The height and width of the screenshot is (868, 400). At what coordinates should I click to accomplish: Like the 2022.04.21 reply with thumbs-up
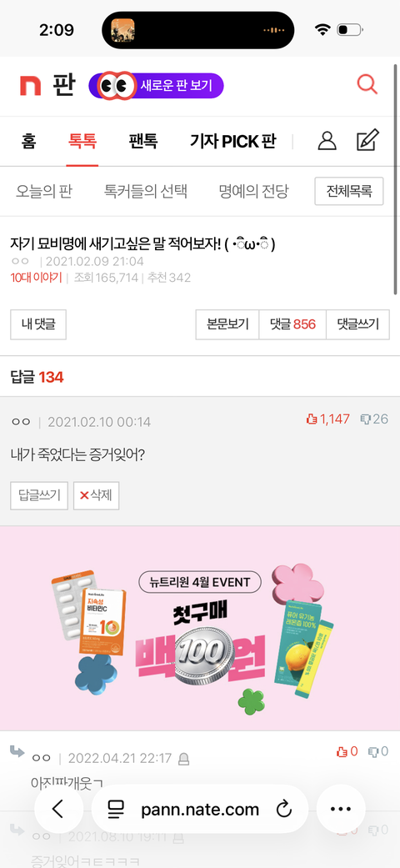coord(342,751)
